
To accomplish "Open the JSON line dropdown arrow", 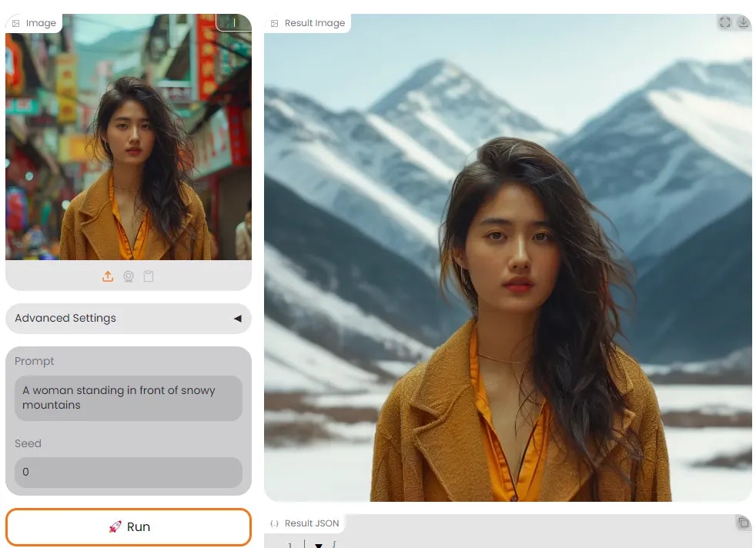I will tap(319, 545).
